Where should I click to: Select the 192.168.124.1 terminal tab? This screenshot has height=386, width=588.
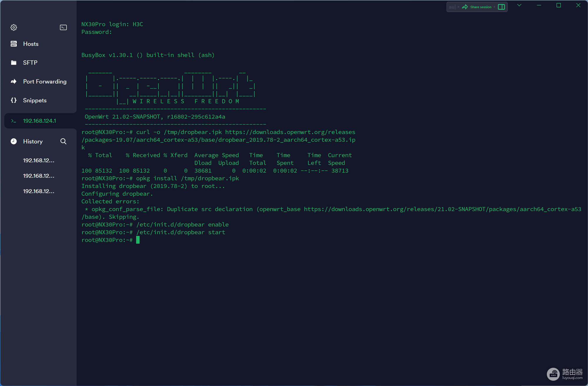(39, 121)
